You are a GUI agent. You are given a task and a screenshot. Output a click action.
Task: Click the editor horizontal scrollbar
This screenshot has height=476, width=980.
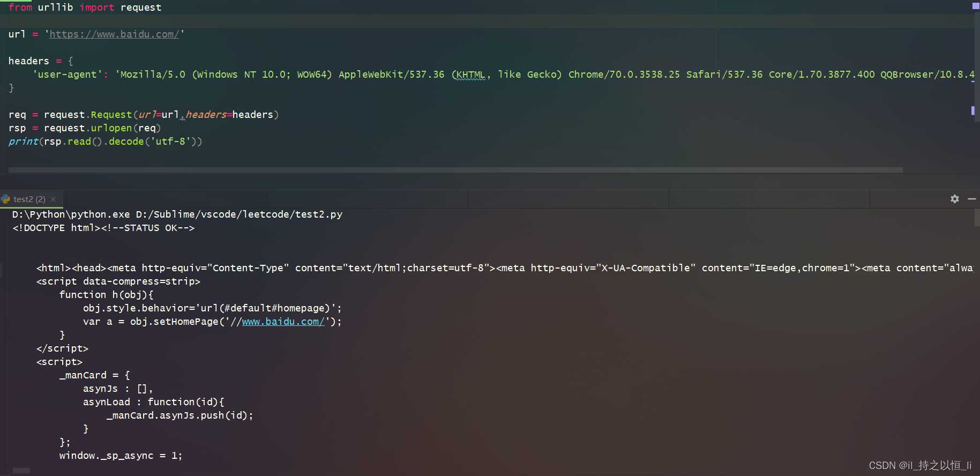455,170
